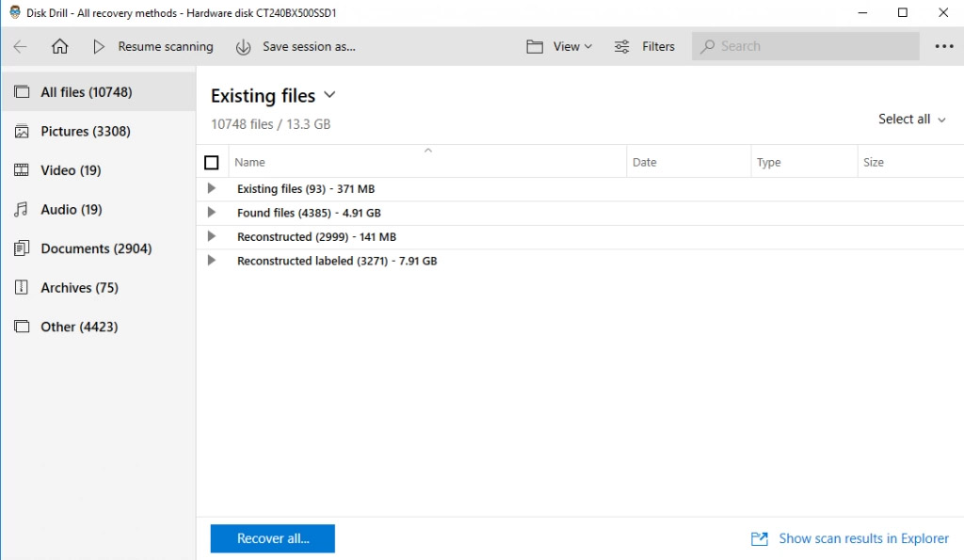Click the Pictures sidebar icon

click(x=22, y=131)
